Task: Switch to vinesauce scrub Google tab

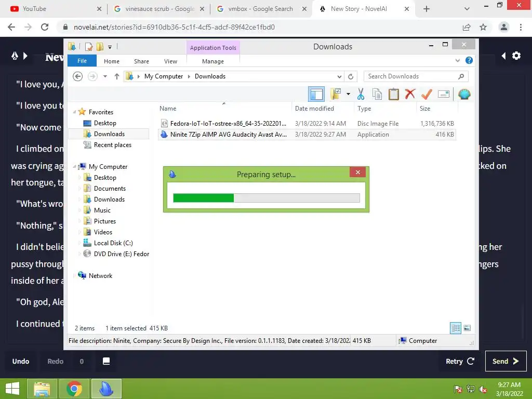Action: click(x=159, y=9)
